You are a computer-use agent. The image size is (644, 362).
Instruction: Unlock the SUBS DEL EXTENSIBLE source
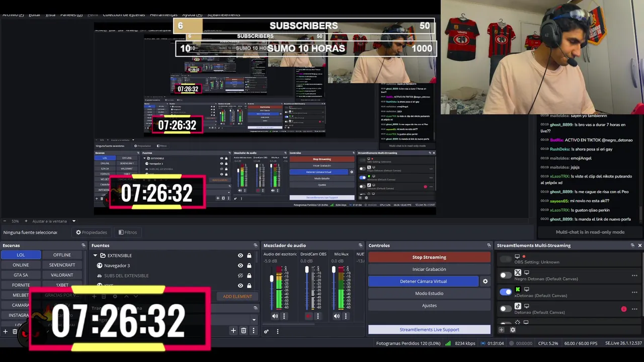point(249,276)
